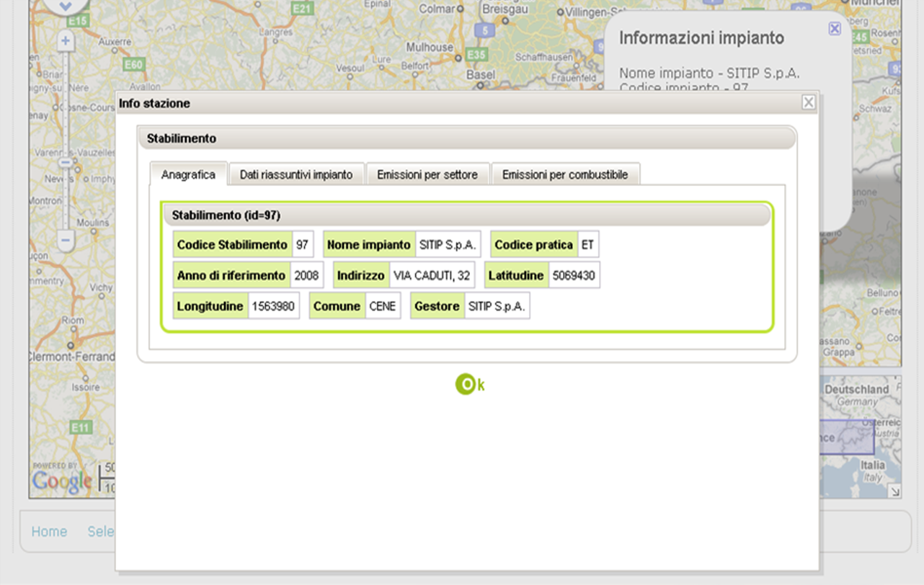Viewport: 924px width, 585px height.
Task: Click the Informazioni impianto heading
Action: 701,38
